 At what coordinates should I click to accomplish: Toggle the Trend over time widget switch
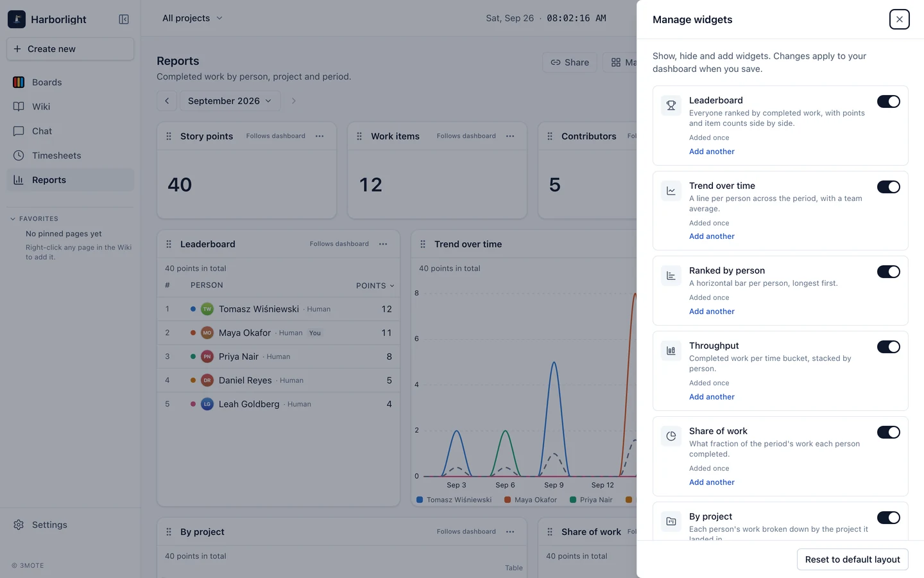(x=889, y=187)
